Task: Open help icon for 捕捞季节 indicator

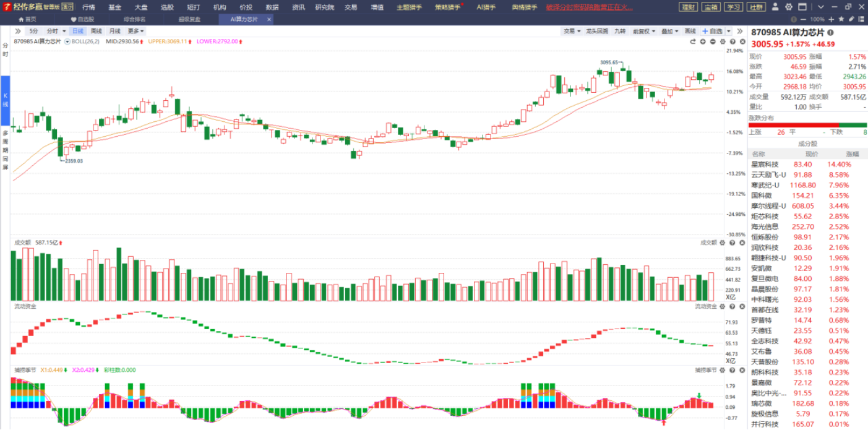Action: click(x=732, y=370)
